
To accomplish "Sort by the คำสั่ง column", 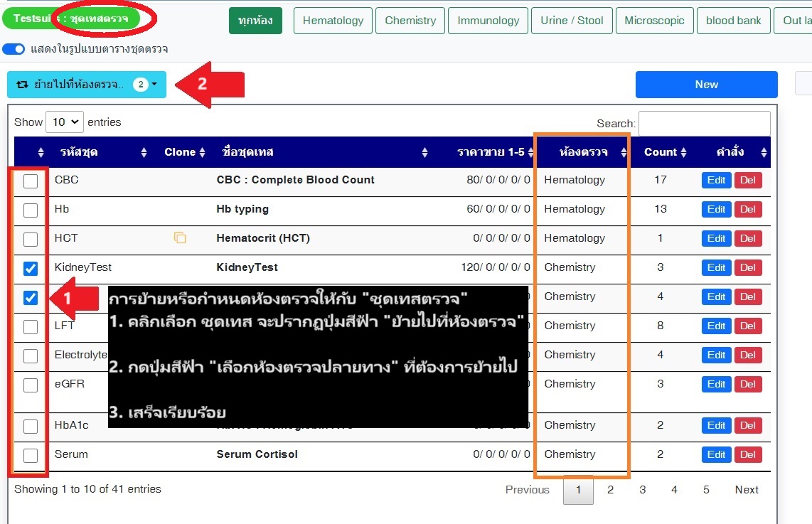I will [x=730, y=152].
